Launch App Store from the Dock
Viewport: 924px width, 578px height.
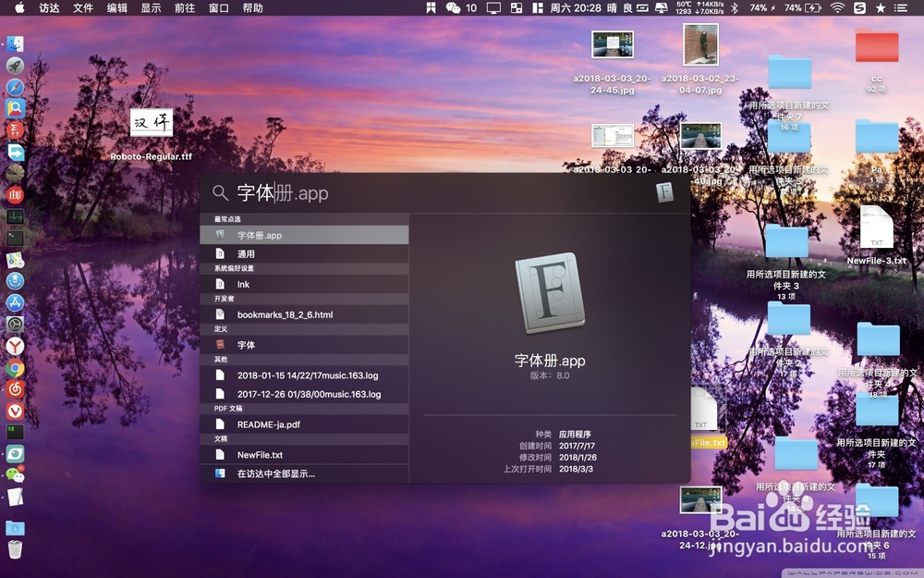[16, 302]
